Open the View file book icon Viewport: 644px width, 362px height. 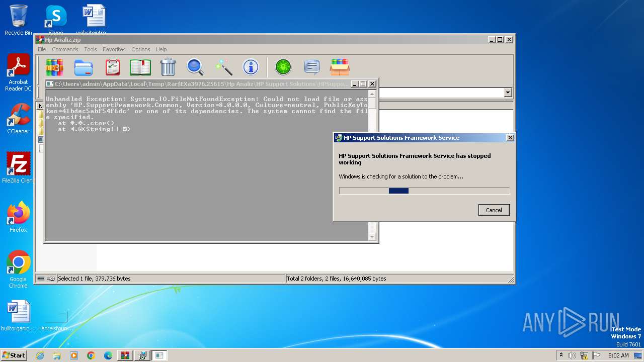pyautogui.click(x=140, y=67)
